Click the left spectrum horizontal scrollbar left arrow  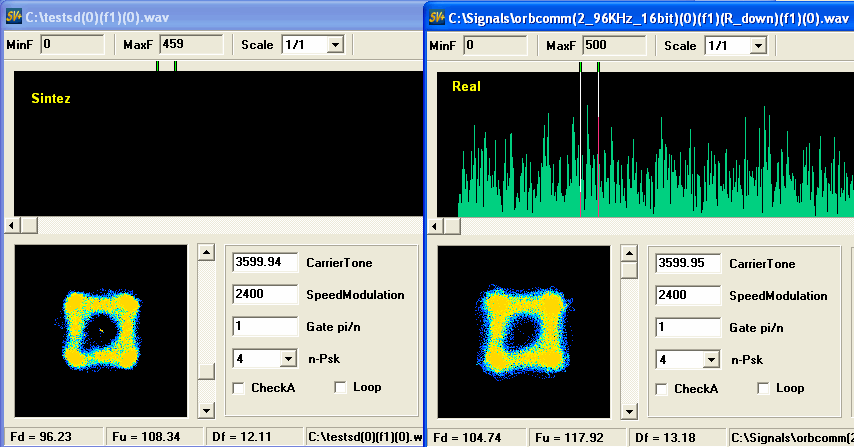14,224
